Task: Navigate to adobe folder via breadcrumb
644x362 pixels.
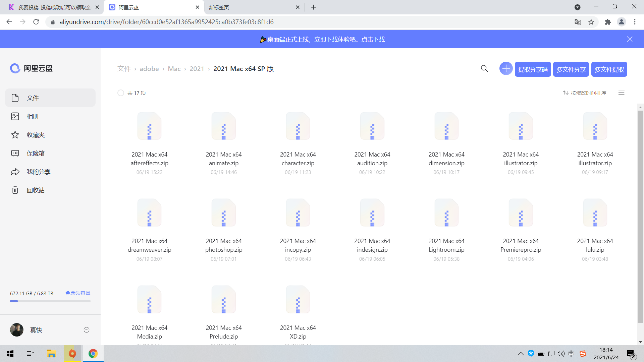Action: point(149,68)
